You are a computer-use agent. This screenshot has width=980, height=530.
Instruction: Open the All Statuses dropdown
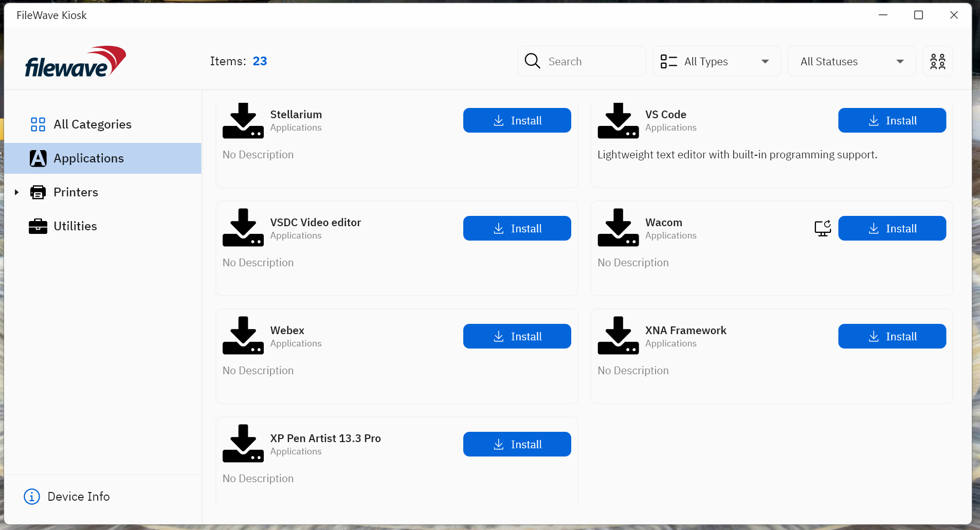click(x=851, y=61)
